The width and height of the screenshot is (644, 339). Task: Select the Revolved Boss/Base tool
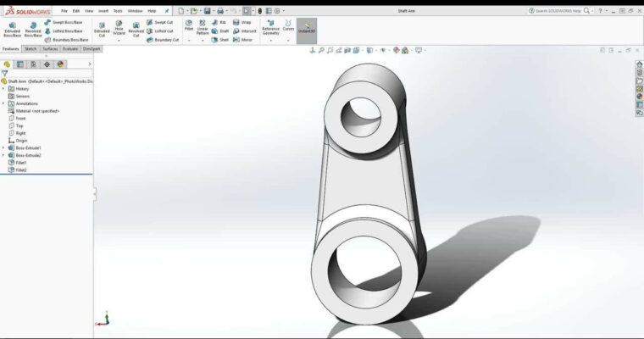point(33,30)
